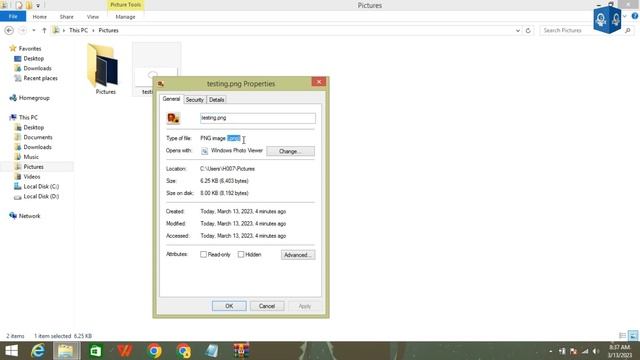Screen dimensions: 640x360
Task: Open second Chrome taskbar icon
Action: pos(184,351)
